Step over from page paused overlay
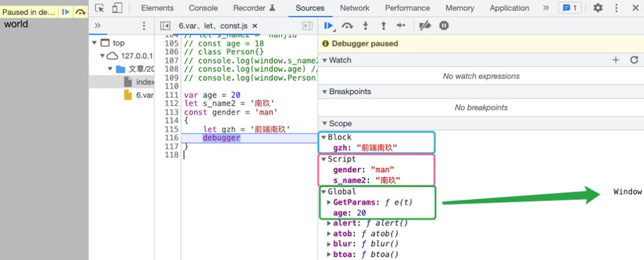 pos(80,12)
